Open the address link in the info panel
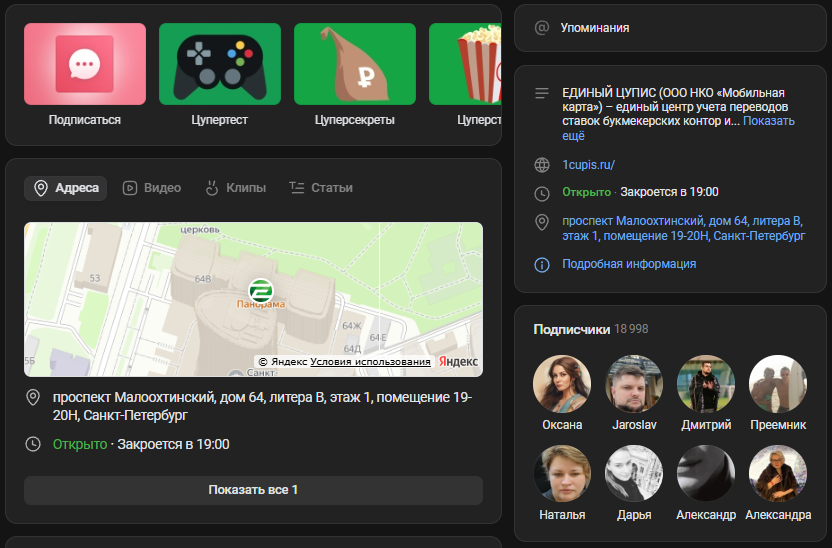 point(683,228)
